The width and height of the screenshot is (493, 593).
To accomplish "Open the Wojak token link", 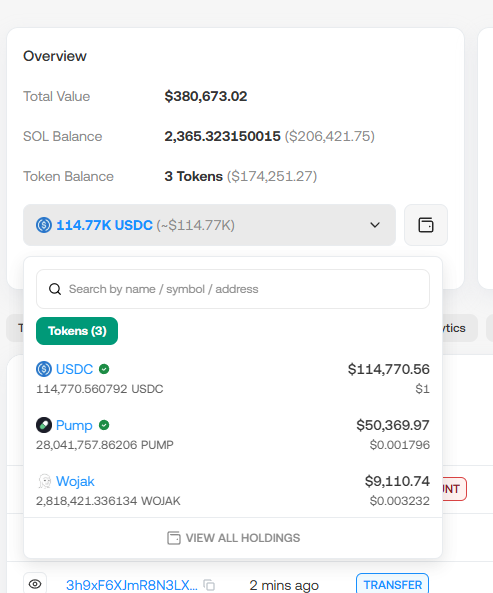I will point(75,481).
